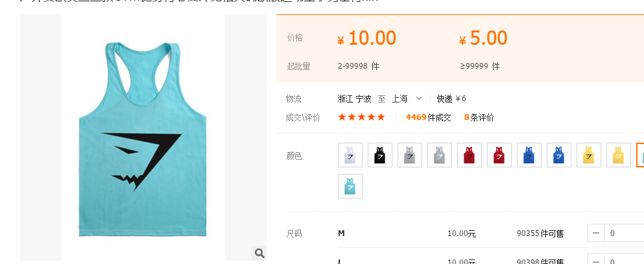This screenshot has height=264, width=644.
Task: Choose gray tank top with black logo
Action: point(410,155)
